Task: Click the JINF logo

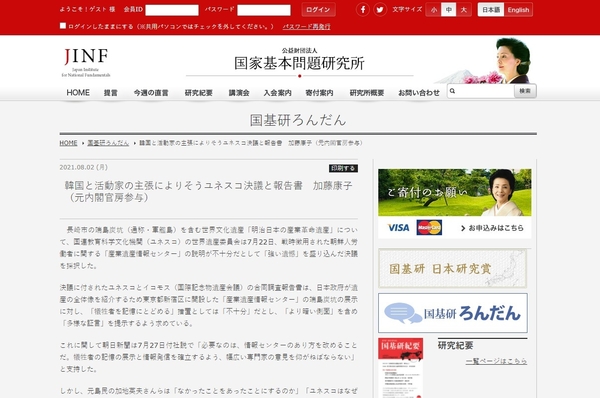Action: (x=86, y=62)
